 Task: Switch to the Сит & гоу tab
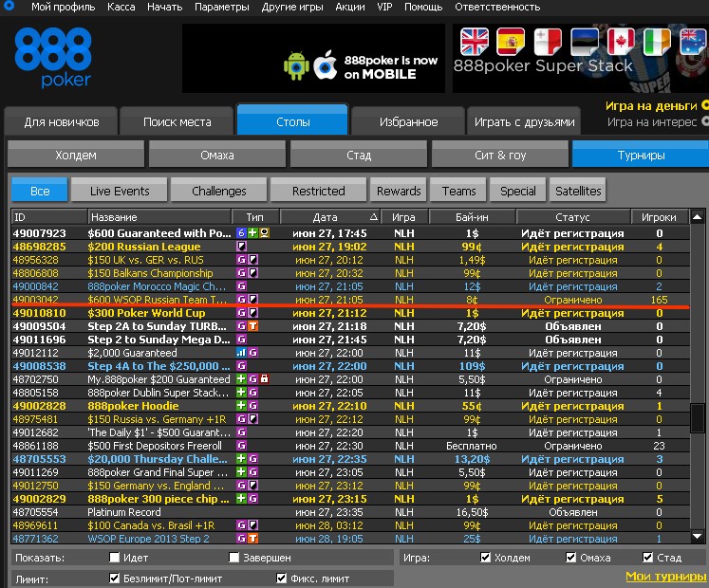pyautogui.click(x=500, y=155)
